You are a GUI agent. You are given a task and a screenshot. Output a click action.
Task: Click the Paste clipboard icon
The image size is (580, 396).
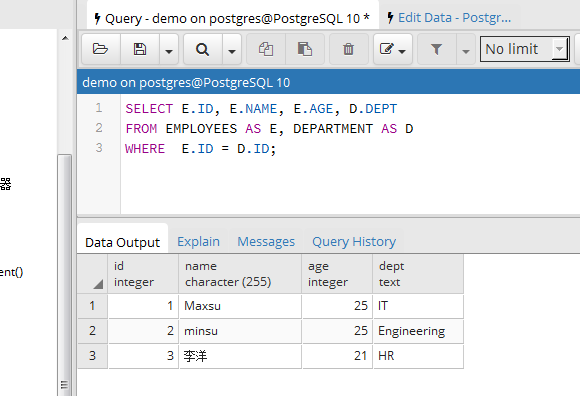[x=305, y=49]
